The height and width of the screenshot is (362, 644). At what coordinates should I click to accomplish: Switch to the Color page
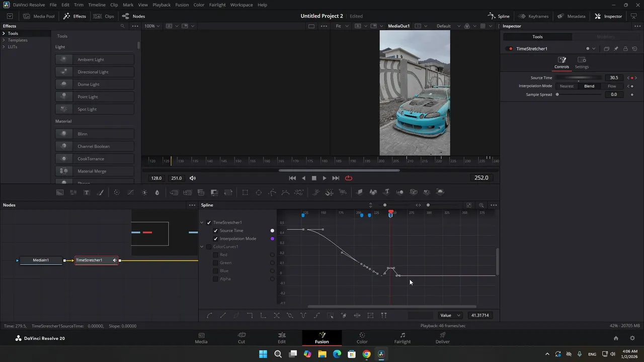point(362,338)
